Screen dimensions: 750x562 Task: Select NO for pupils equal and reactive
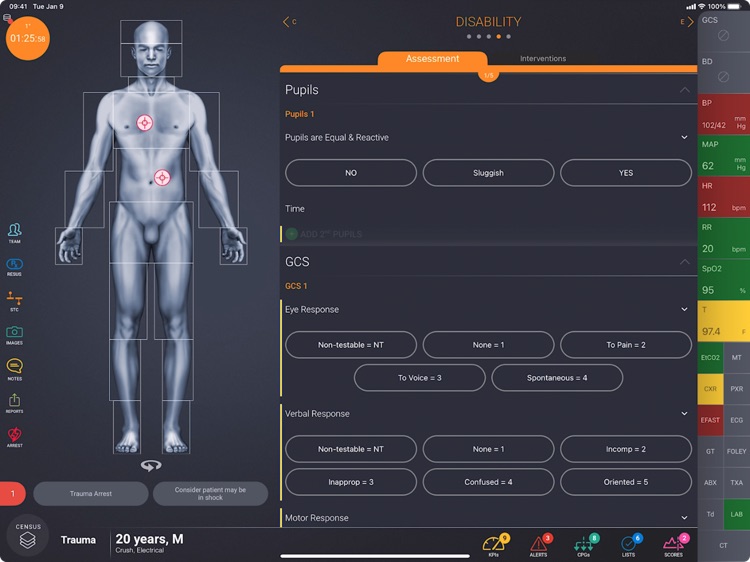click(x=351, y=173)
